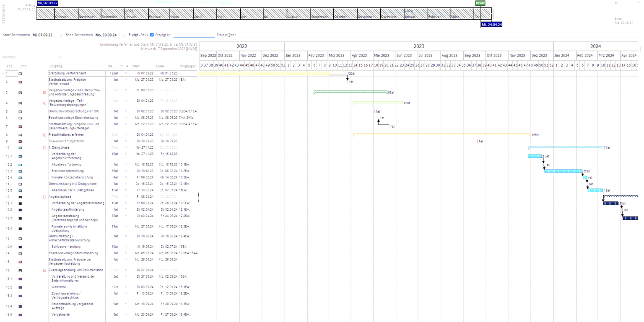The height and width of the screenshot is (322, 644).
Task: Click the purple info icon for Vergabeakte row 16.5
Action: click(x=20, y=315)
